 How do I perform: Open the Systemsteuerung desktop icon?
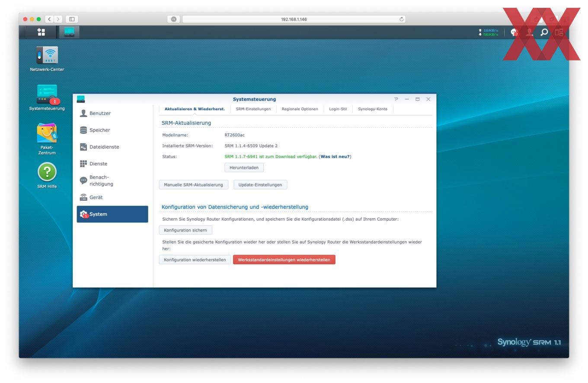pyautogui.click(x=47, y=94)
